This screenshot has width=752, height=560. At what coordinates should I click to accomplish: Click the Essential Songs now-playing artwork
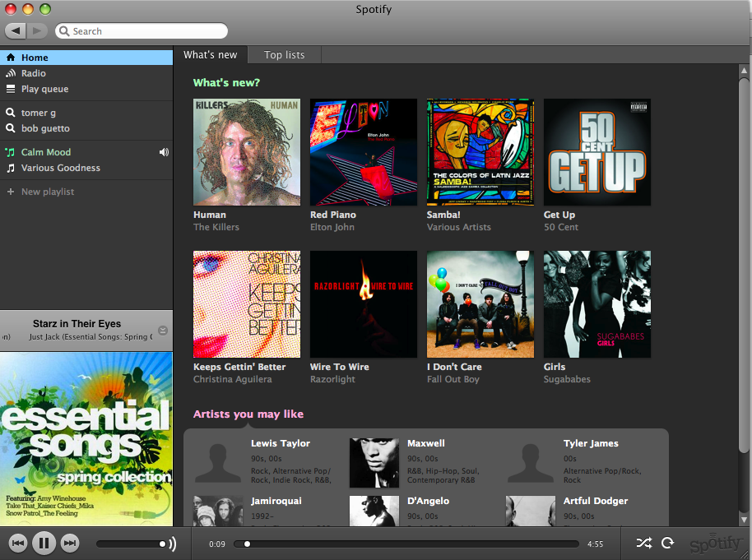86,439
